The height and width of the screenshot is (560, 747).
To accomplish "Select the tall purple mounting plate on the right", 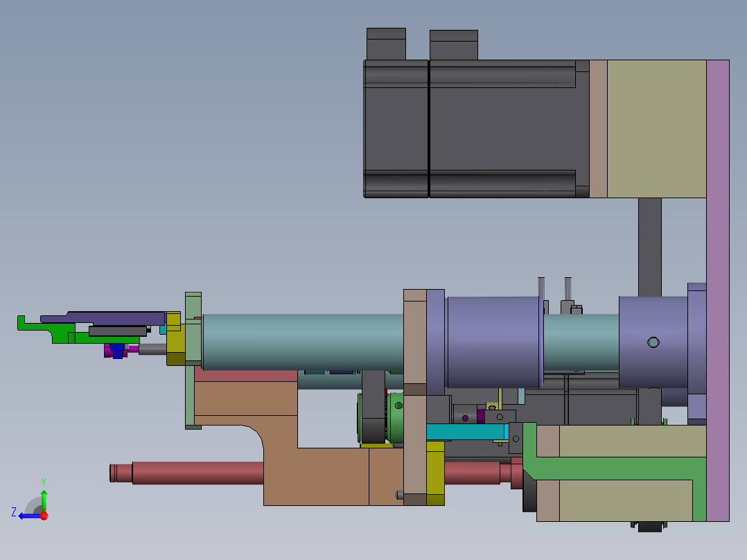I will point(717,290).
